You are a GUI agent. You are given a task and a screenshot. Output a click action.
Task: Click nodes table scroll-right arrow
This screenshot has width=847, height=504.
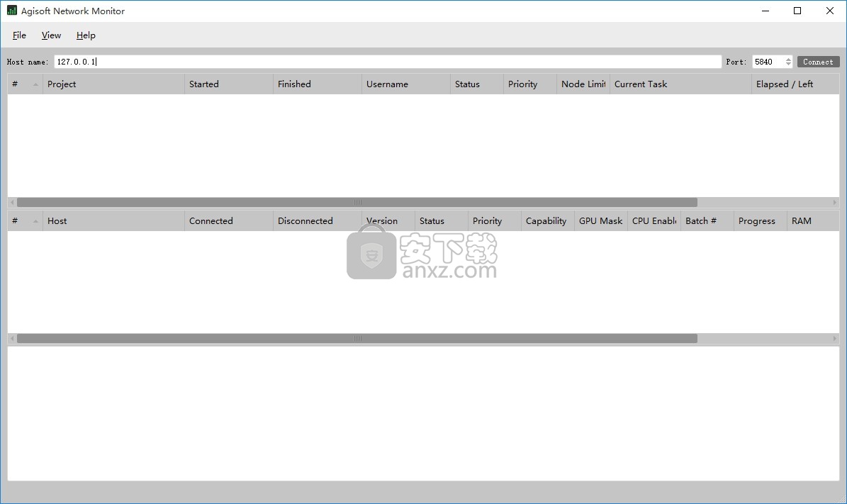pyautogui.click(x=834, y=339)
